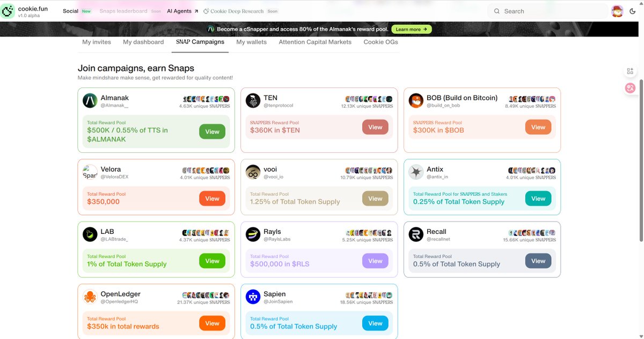
Task: Open Attention Capital Markets tab
Action: [x=315, y=42]
